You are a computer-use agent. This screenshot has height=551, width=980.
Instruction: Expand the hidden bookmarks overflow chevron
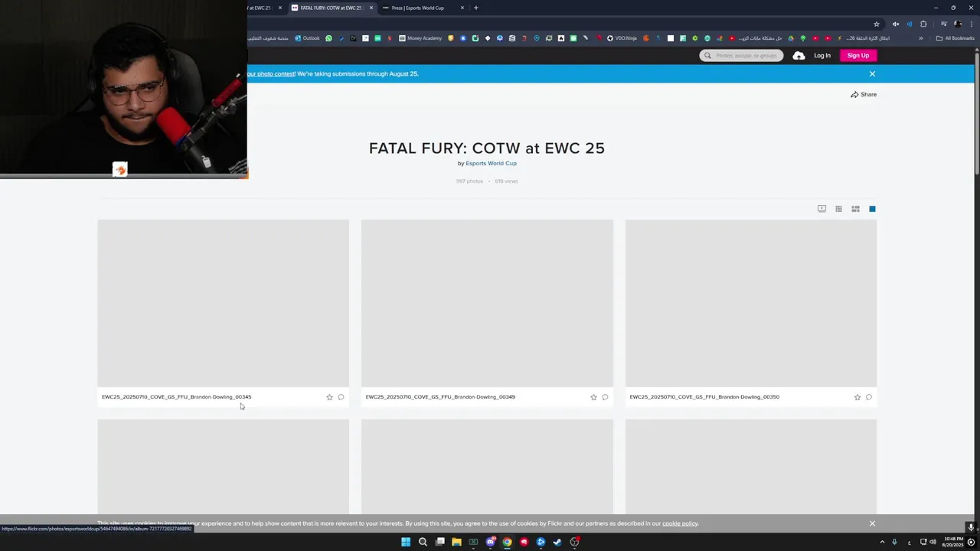[921, 38]
